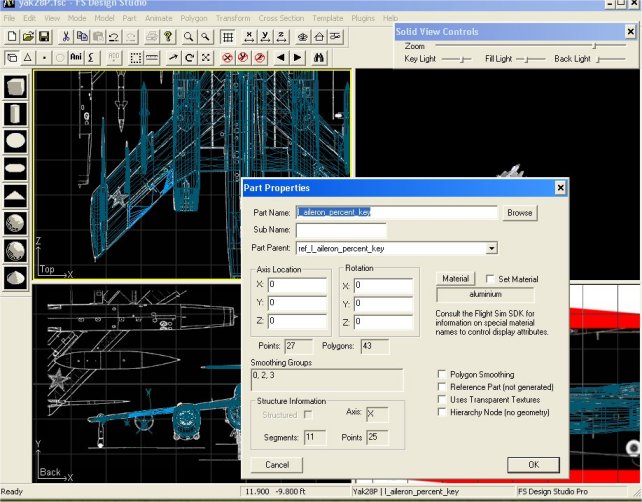Screen dimensions: 642x502
Task: Expand the Part Parent dropdown
Action: point(491,248)
